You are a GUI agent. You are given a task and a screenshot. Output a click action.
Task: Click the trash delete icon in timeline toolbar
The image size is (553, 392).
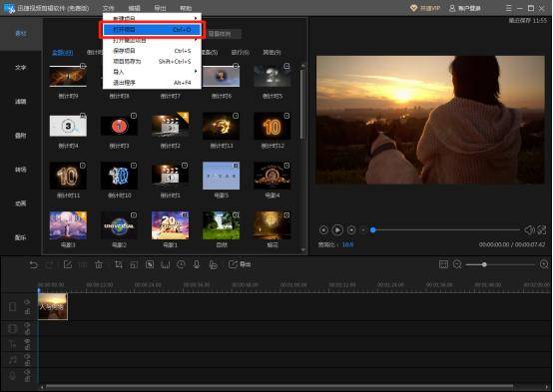pyautogui.click(x=99, y=264)
